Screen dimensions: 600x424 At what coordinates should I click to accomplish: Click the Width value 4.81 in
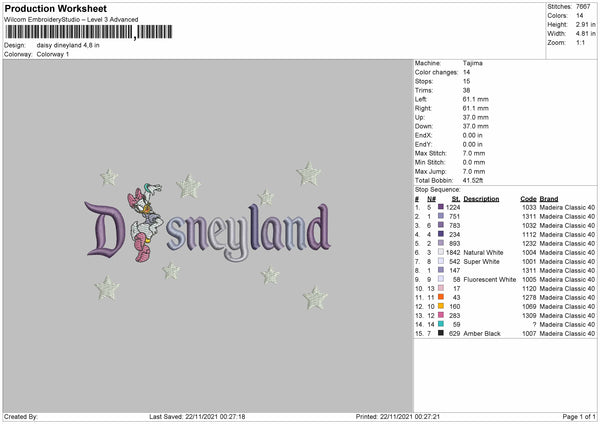pyautogui.click(x=586, y=34)
